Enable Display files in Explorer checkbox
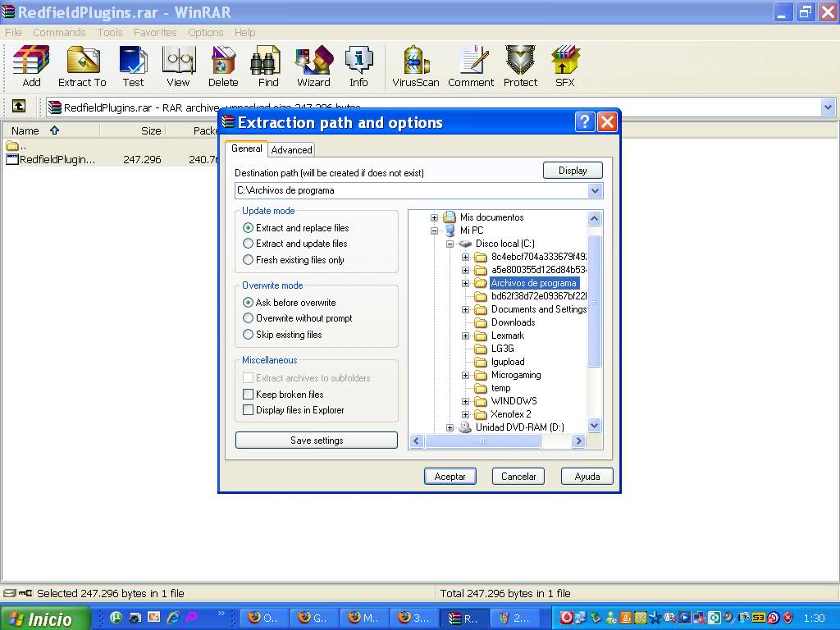 tap(248, 410)
